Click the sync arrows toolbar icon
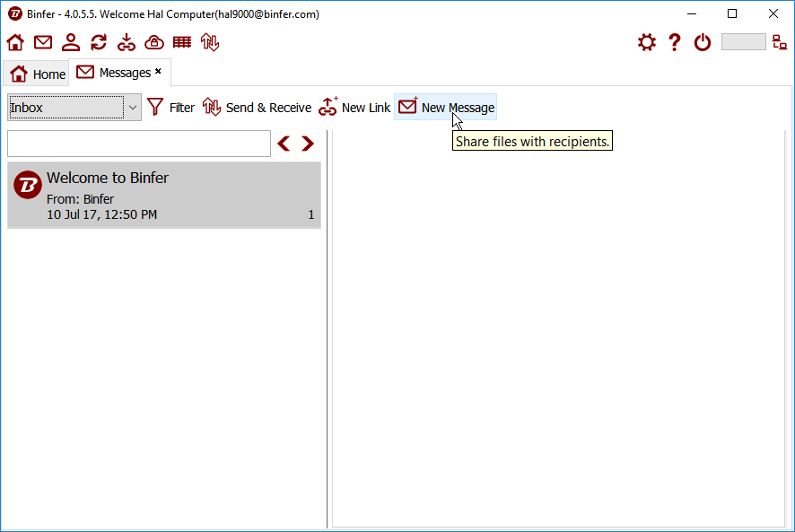 (x=99, y=42)
